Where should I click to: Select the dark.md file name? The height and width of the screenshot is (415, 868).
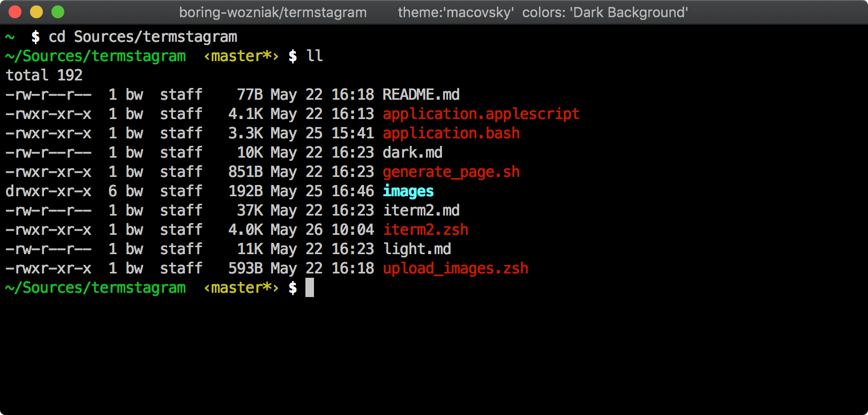tap(413, 152)
